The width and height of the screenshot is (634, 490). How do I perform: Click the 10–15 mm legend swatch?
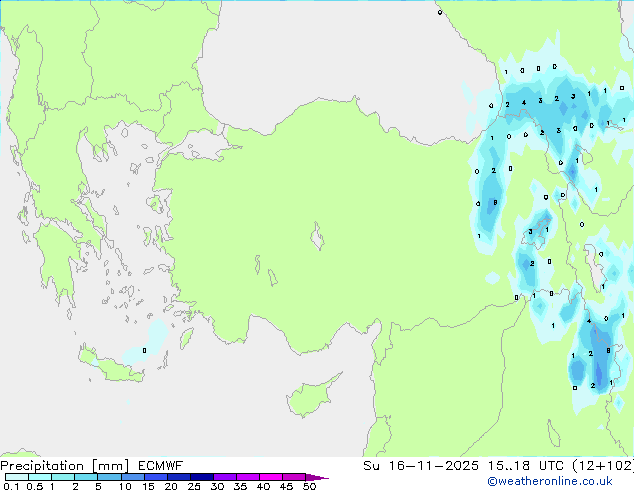(x=132, y=477)
